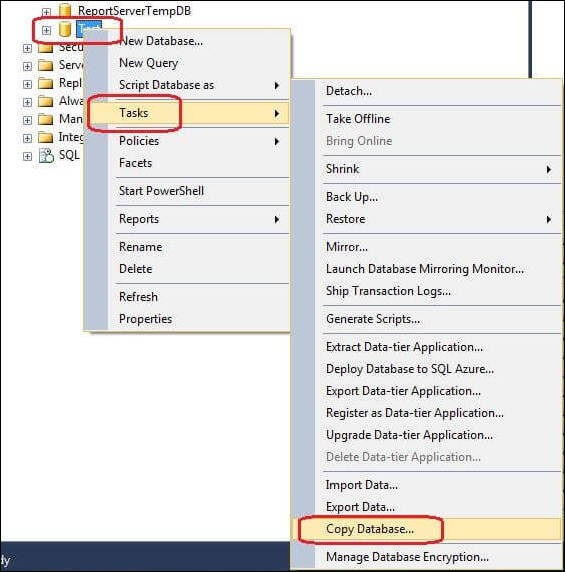
Task: Select Copy Database...
Action: click(x=426, y=529)
